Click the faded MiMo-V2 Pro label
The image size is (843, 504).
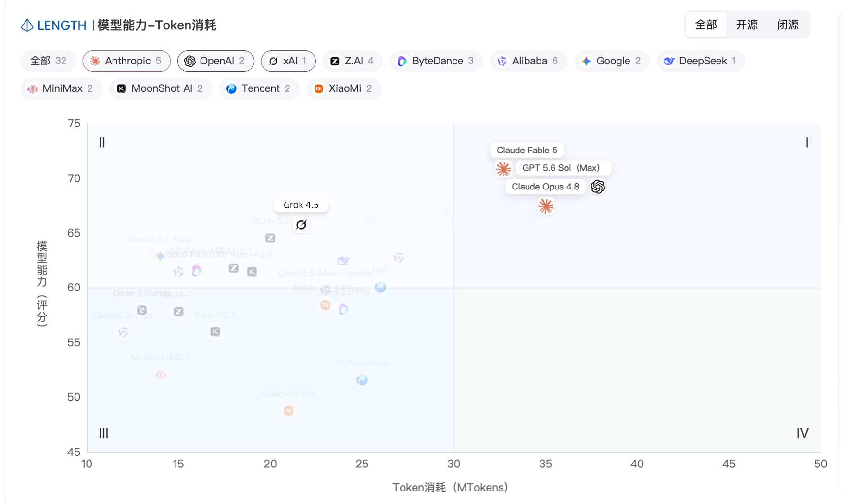click(x=289, y=394)
